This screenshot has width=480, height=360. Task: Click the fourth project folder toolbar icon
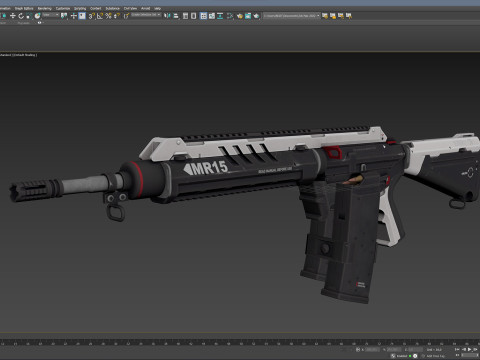click(x=349, y=16)
